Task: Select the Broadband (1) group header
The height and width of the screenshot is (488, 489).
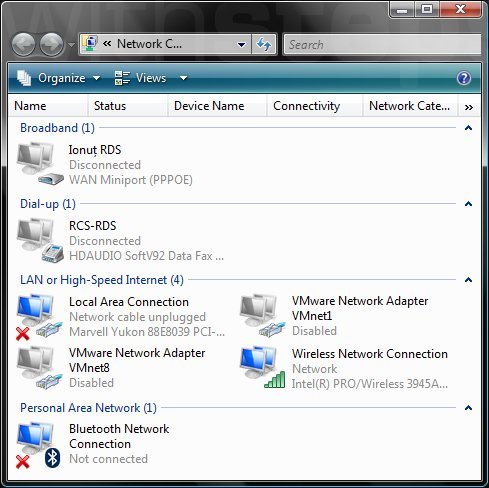Action: 57,128
